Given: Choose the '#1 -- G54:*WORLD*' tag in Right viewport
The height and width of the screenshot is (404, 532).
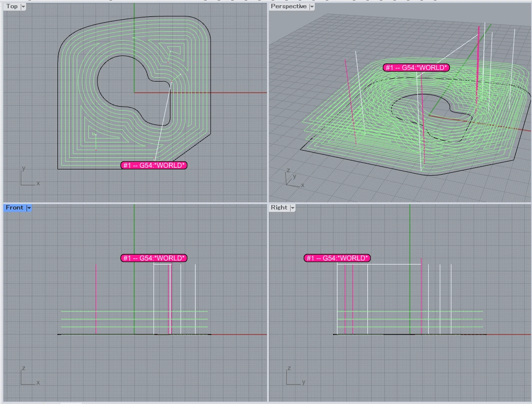Looking at the screenshot, I should pos(337,258).
